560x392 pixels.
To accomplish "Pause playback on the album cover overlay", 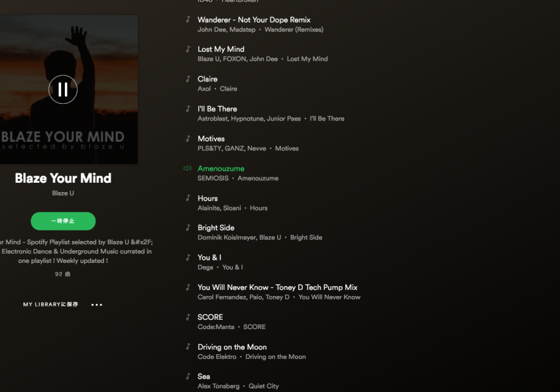I will 63,89.
